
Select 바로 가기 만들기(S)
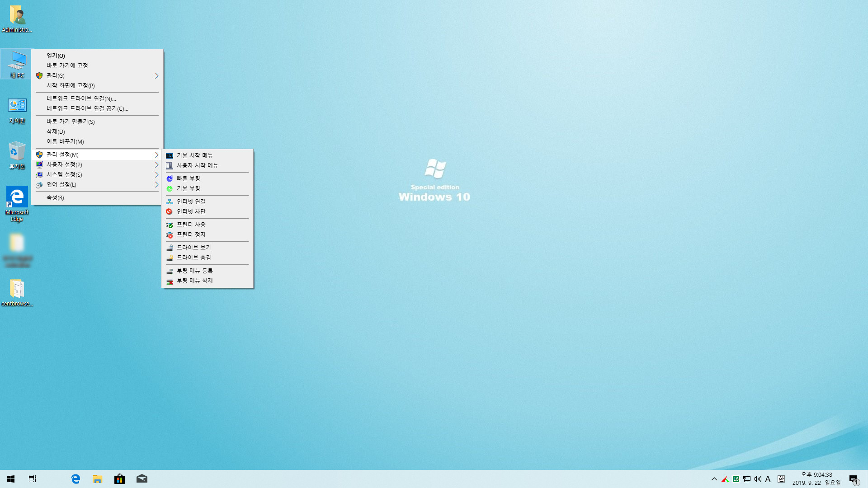(x=97, y=122)
